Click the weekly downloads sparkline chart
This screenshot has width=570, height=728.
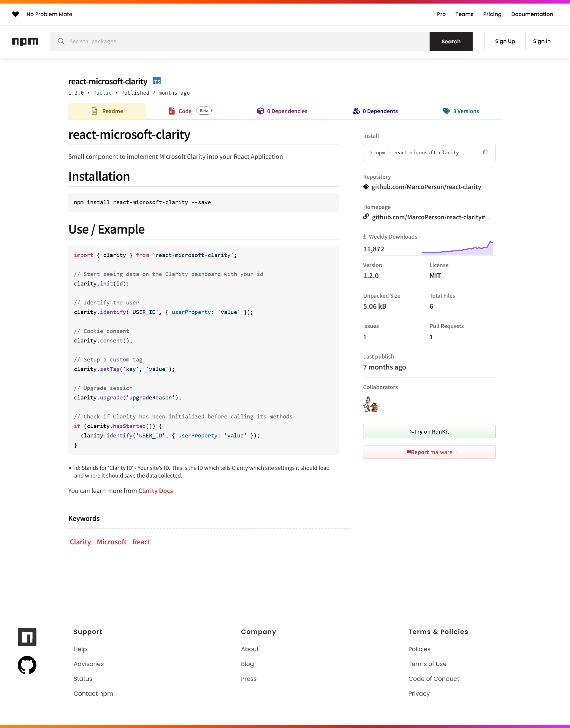tap(457, 248)
